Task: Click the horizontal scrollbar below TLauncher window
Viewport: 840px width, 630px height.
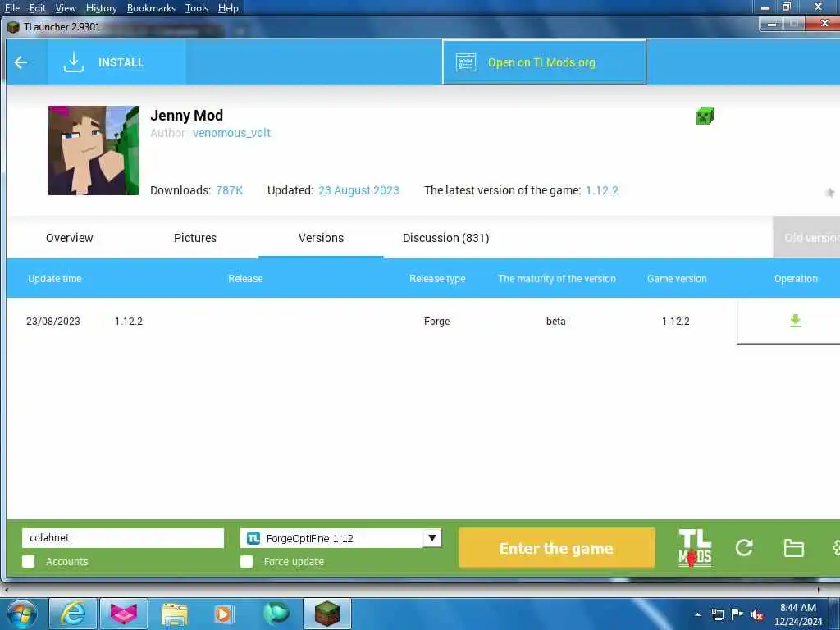Action: pyautogui.click(x=412, y=590)
